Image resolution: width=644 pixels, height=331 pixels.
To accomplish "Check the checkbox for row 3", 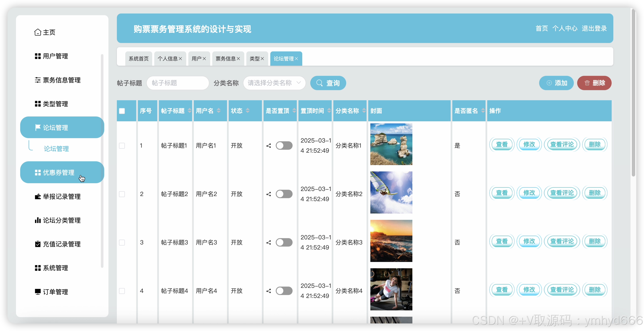I will tap(122, 242).
